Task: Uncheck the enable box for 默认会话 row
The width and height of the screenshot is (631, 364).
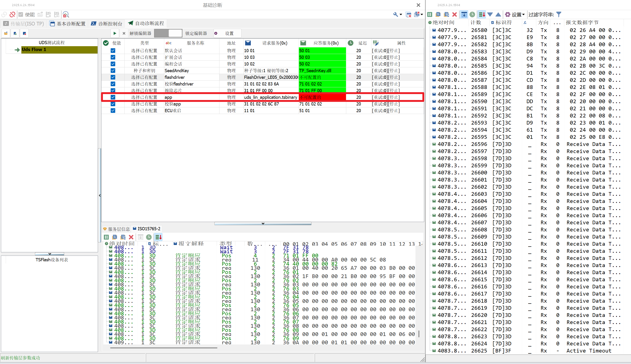Action: tap(113, 51)
